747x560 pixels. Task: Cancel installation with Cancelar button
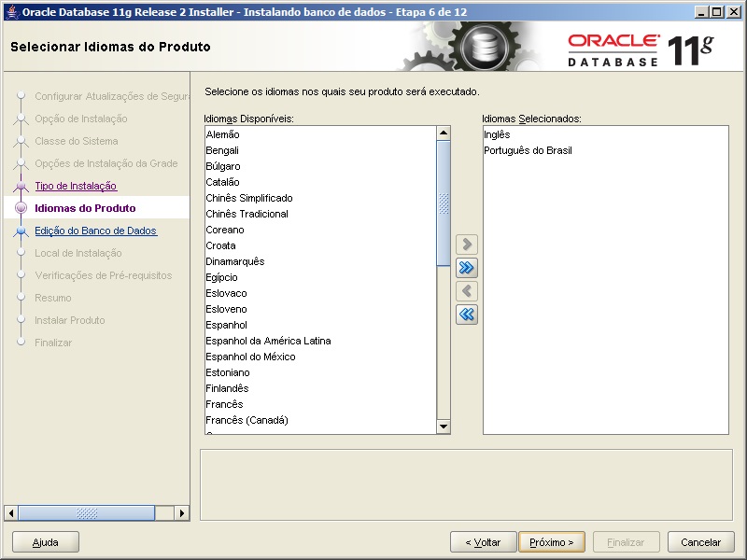701,542
